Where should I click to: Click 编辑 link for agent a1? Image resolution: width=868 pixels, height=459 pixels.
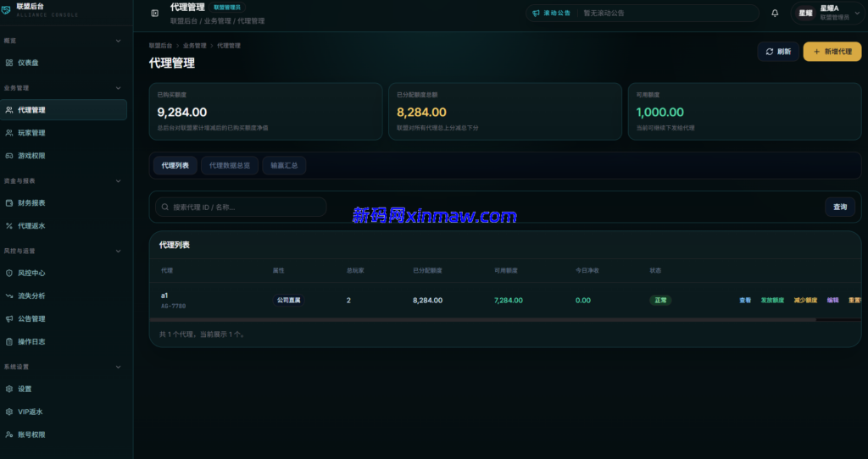coord(832,301)
